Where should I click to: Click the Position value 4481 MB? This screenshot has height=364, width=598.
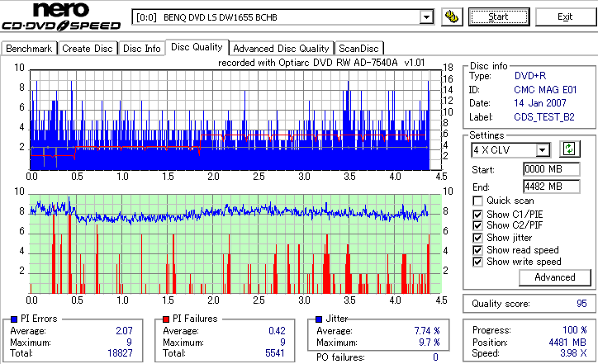click(568, 343)
